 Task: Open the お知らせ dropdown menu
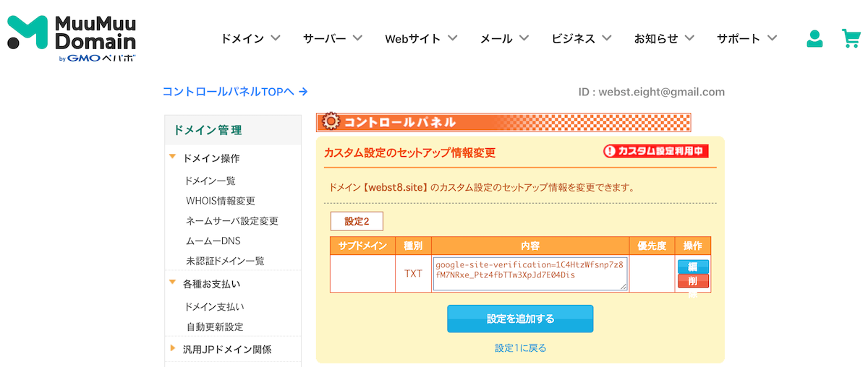[664, 38]
